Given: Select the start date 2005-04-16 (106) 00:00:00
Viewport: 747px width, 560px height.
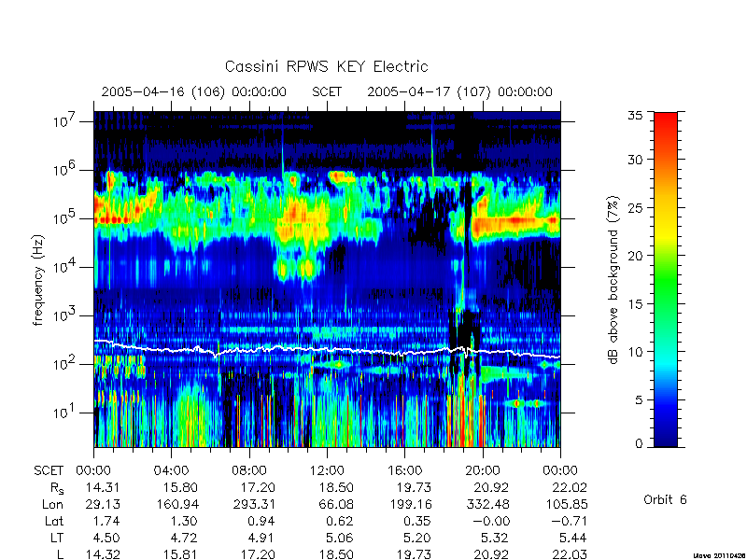Looking at the screenshot, I should tap(194, 91).
